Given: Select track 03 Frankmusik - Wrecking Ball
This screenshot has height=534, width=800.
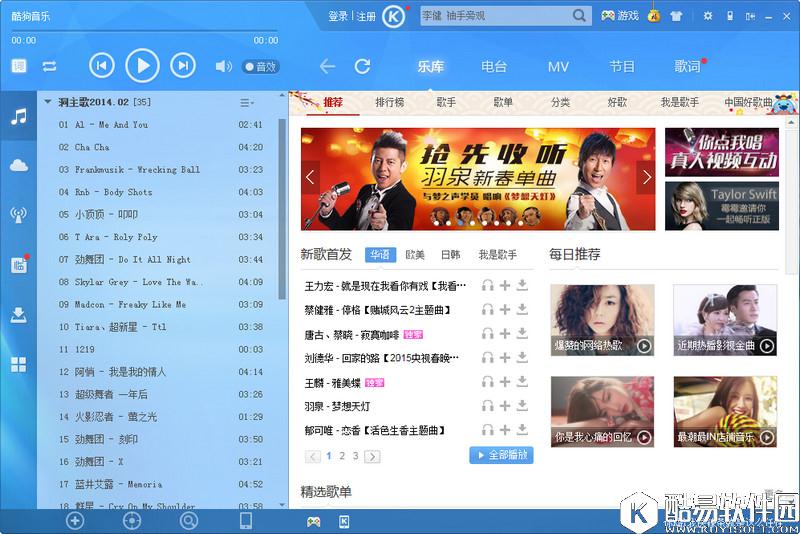Looking at the screenshot, I should click(x=161, y=169).
